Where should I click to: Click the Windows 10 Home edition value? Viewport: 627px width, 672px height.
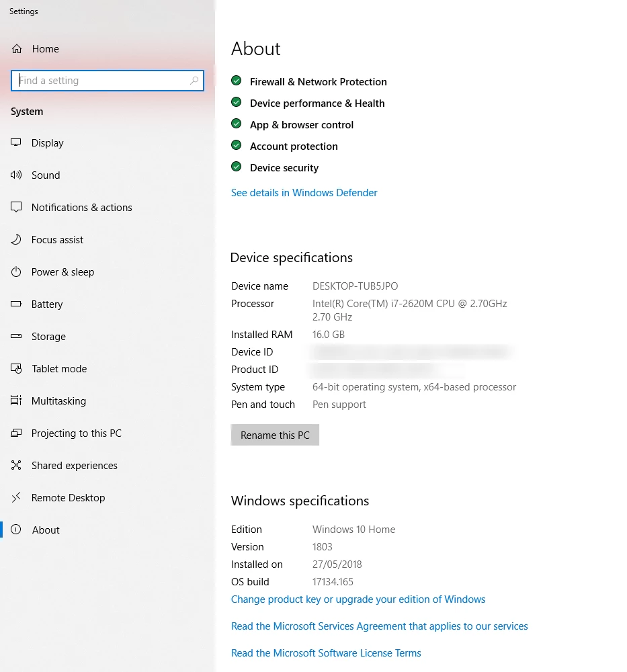click(x=353, y=530)
